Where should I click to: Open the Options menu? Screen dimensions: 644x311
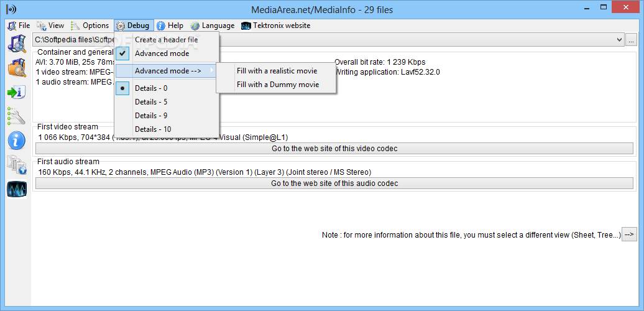[90, 26]
